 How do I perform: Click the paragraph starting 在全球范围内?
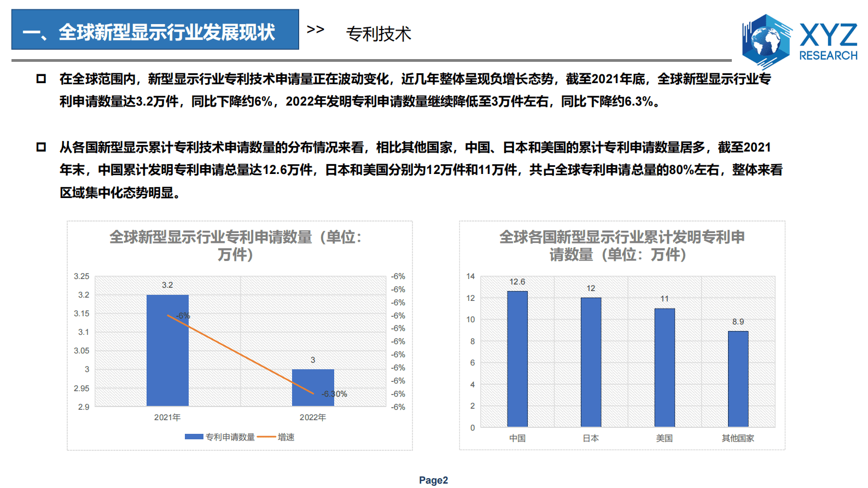pyautogui.click(x=416, y=90)
